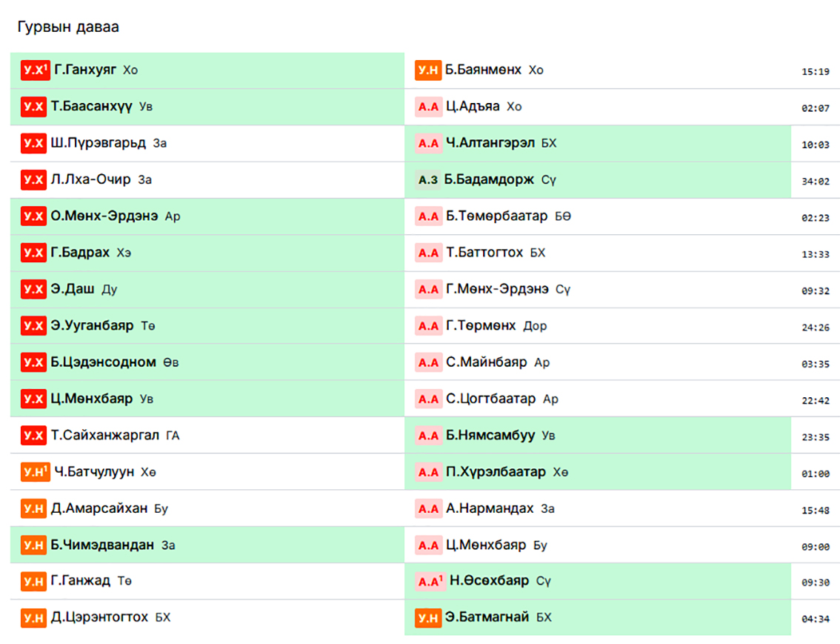Screen dimensions: 840x644
Task: Click the У.Н badge beside Б.Чимэдвандан
Action: point(33,545)
